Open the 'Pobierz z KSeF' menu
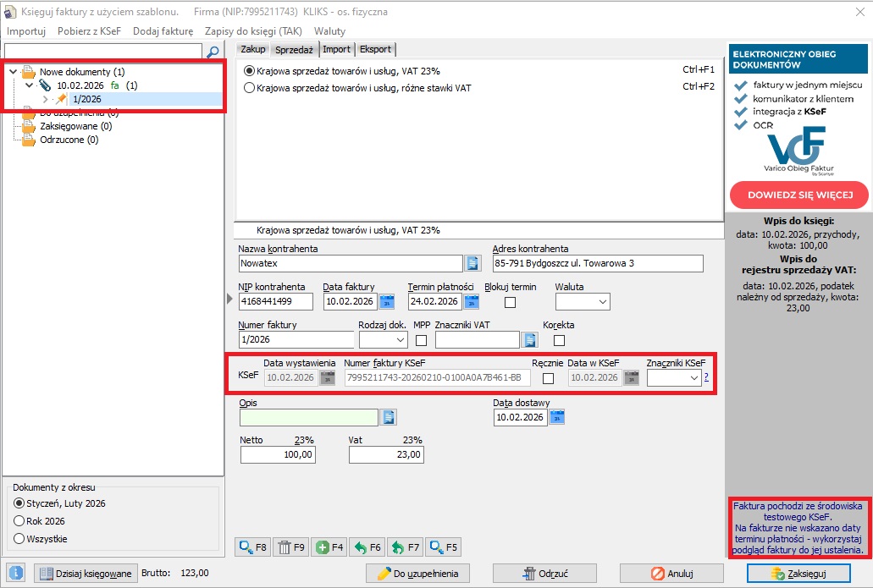The height and width of the screenshot is (588, 873). (88, 31)
